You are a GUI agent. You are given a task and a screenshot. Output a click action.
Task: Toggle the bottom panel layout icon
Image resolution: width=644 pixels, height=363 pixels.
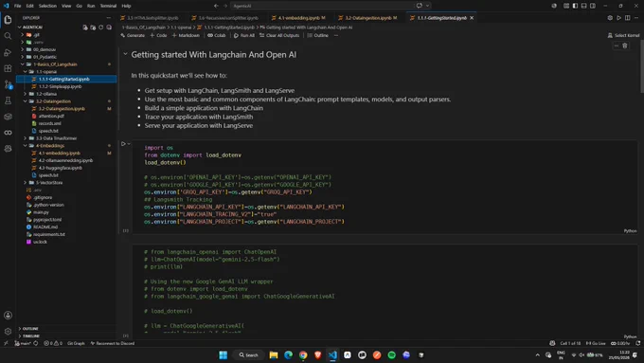coord(584,6)
